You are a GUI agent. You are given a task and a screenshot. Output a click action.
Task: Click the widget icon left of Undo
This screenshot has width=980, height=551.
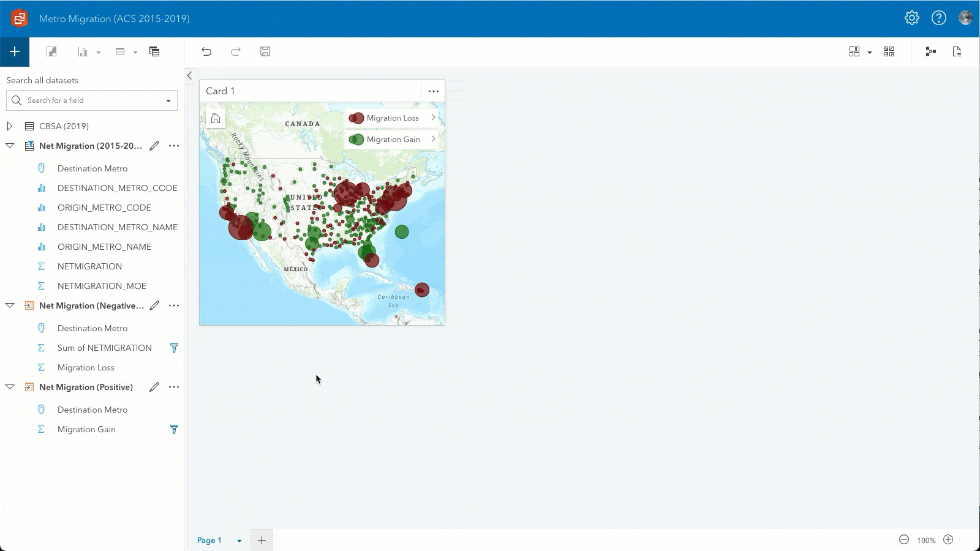154,52
